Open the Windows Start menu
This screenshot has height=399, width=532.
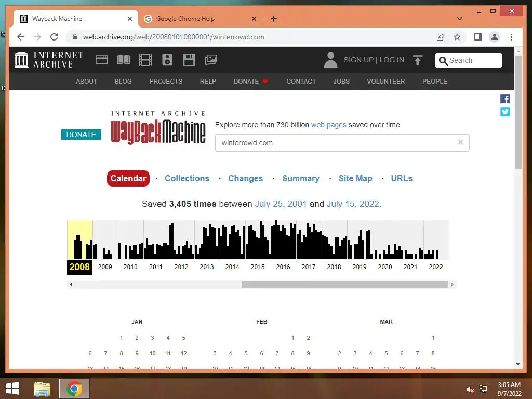(x=12, y=389)
